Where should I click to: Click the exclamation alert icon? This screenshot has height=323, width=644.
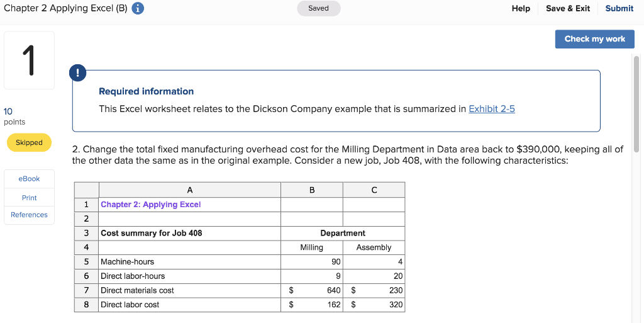(x=77, y=73)
